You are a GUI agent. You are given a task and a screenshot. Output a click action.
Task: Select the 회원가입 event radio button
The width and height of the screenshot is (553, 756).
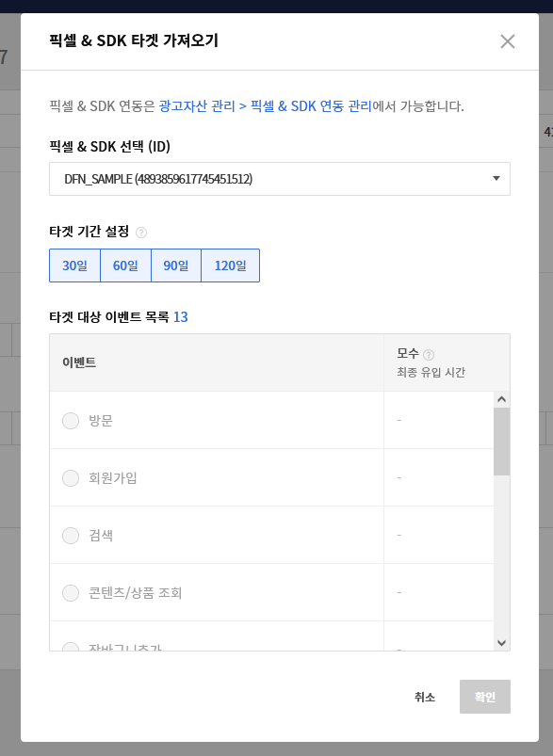pos(71,478)
